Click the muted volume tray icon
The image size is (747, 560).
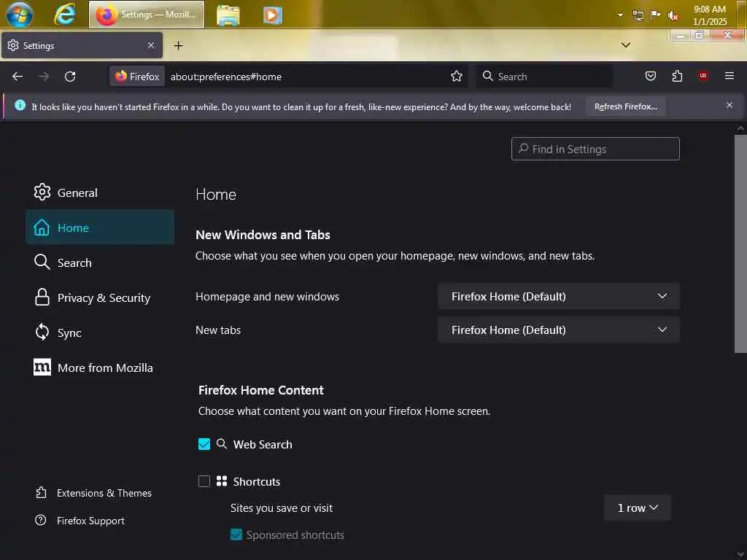[673, 16]
